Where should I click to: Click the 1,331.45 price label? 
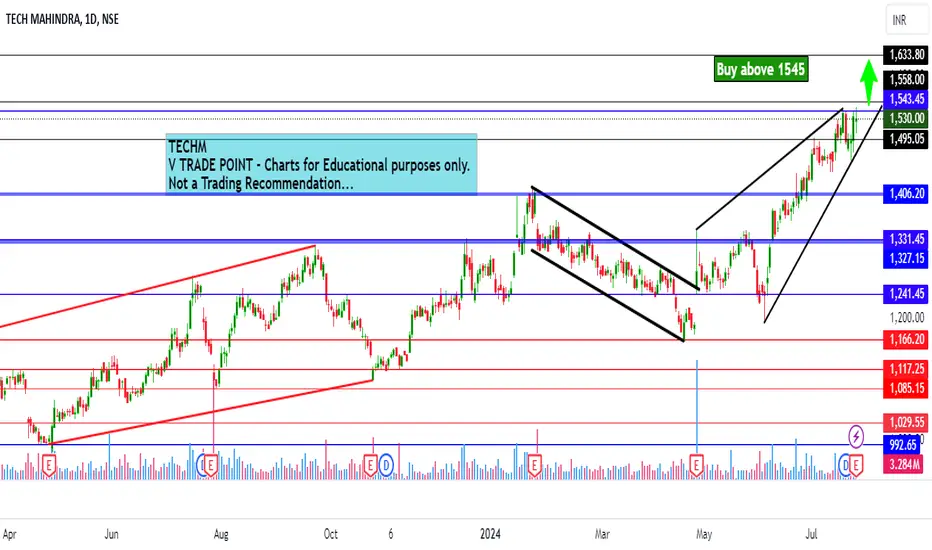point(906,239)
